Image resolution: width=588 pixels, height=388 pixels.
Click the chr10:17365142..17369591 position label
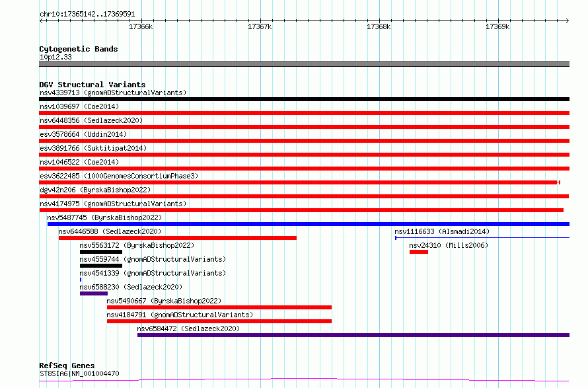point(87,15)
